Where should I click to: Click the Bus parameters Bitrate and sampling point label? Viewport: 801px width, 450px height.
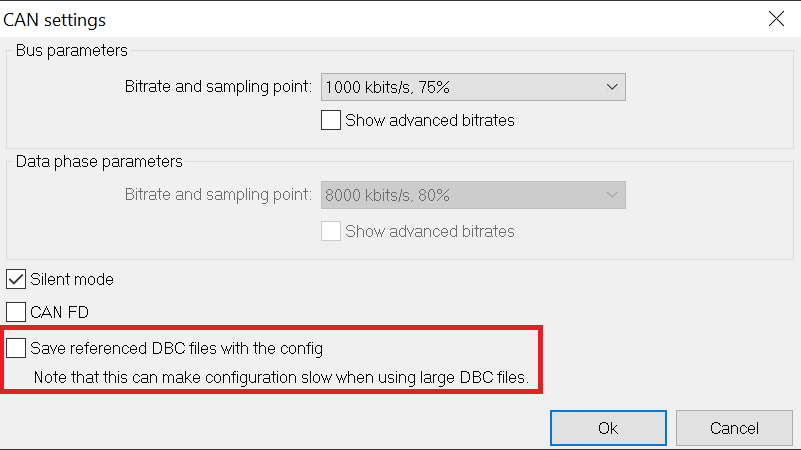click(218, 88)
